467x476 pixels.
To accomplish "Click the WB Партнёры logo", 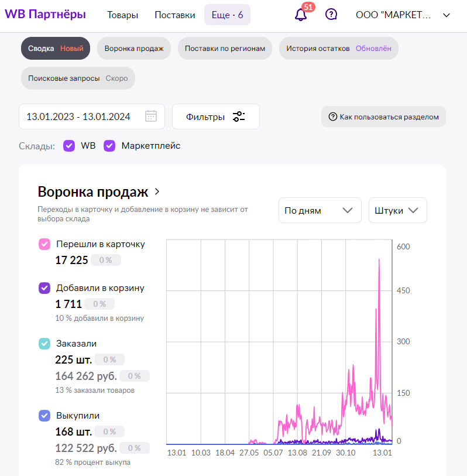I will tap(45, 14).
